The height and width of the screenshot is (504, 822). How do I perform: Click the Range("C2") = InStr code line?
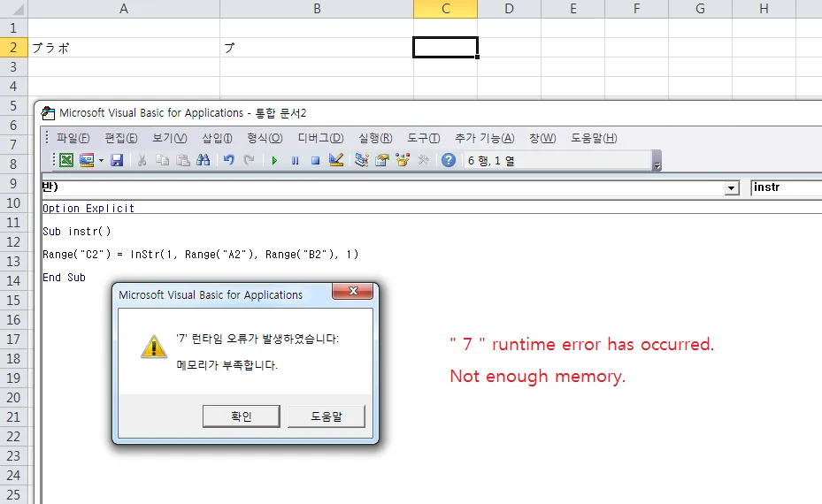200,255
